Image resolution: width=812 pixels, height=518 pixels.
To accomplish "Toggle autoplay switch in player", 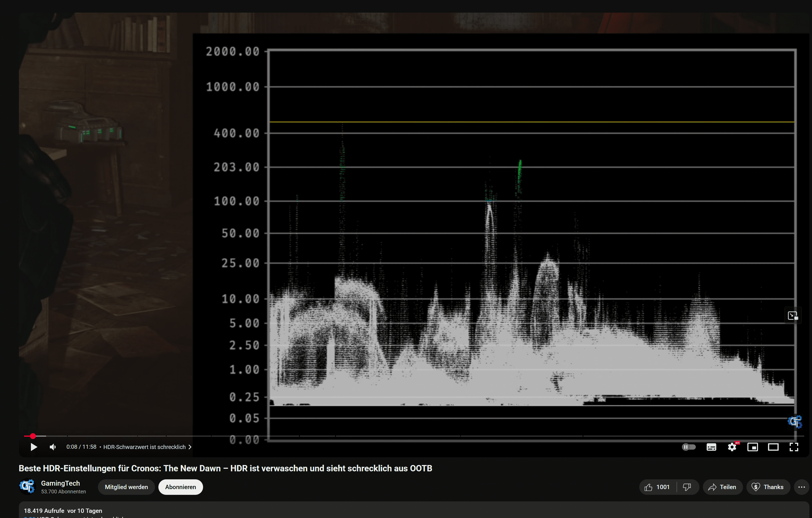I will [689, 447].
